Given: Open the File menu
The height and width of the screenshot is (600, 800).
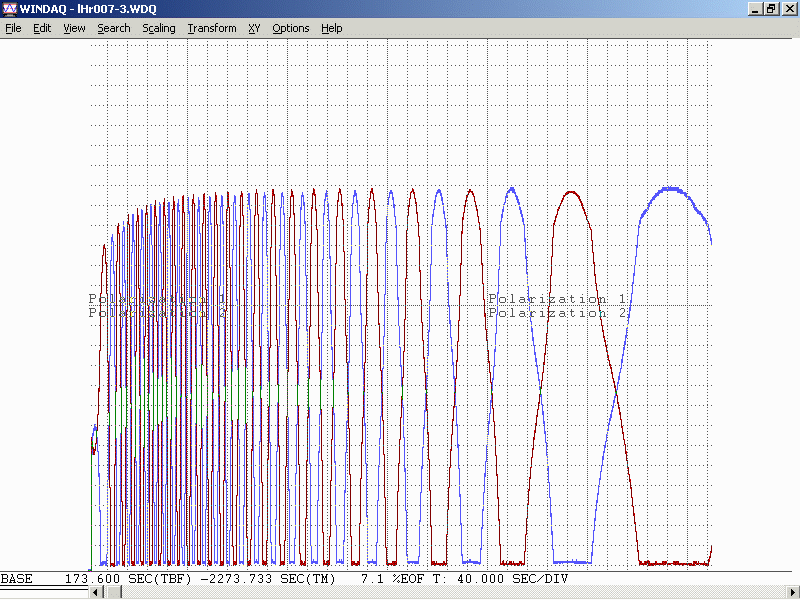Looking at the screenshot, I should 13,28.
